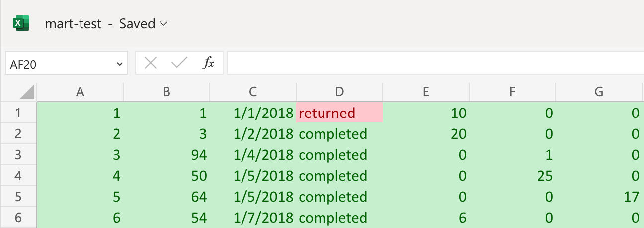Click the Excel app logo icon
Image resolution: width=644 pixels, height=228 pixels.
pyautogui.click(x=21, y=23)
